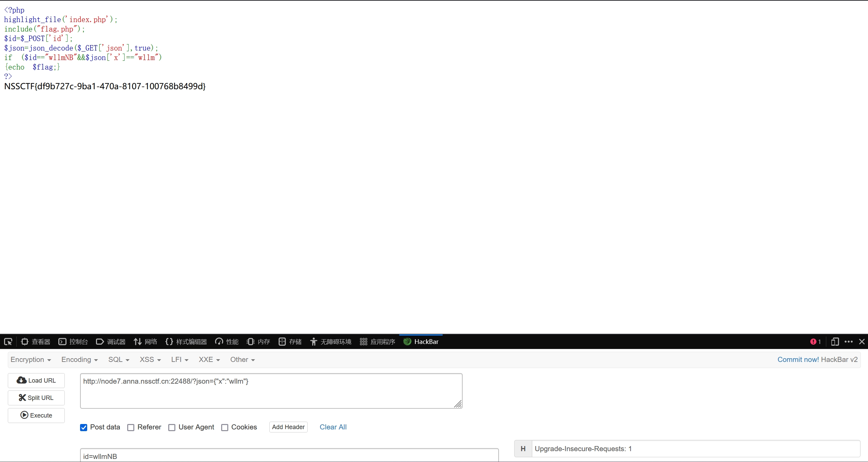Click the highlight_file('index.php') code line
The image size is (868, 462).
pyautogui.click(x=61, y=20)
